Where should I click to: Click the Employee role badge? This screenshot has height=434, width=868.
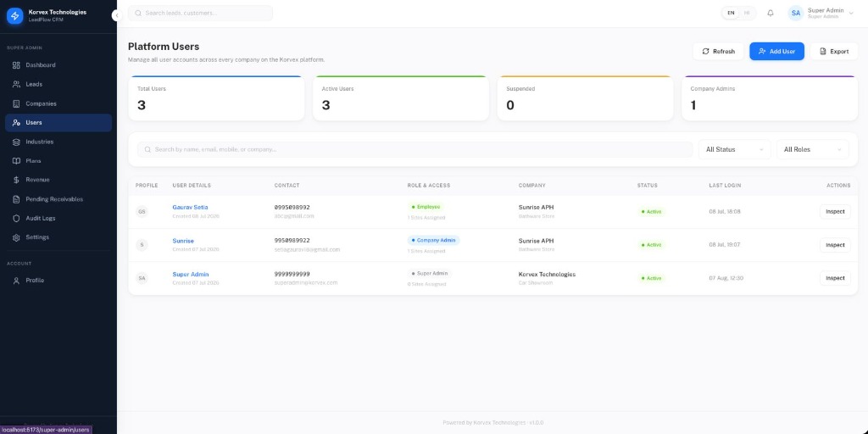click(426, 207)
